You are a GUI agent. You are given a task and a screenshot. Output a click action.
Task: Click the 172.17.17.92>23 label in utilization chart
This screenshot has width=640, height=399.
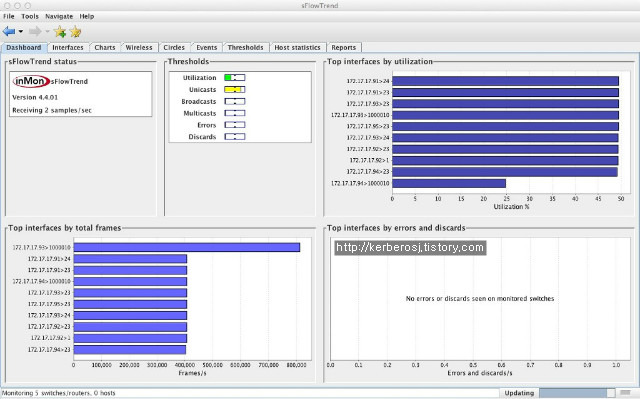point(368,149)
